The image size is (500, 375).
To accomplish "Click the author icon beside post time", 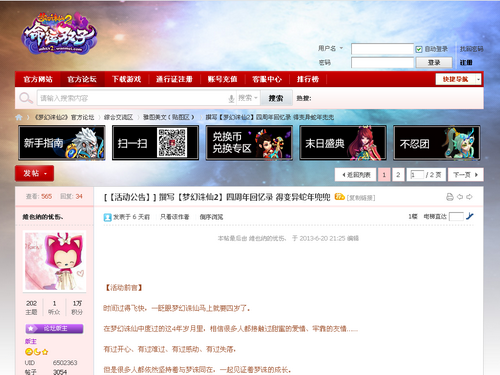I will 107,217.
